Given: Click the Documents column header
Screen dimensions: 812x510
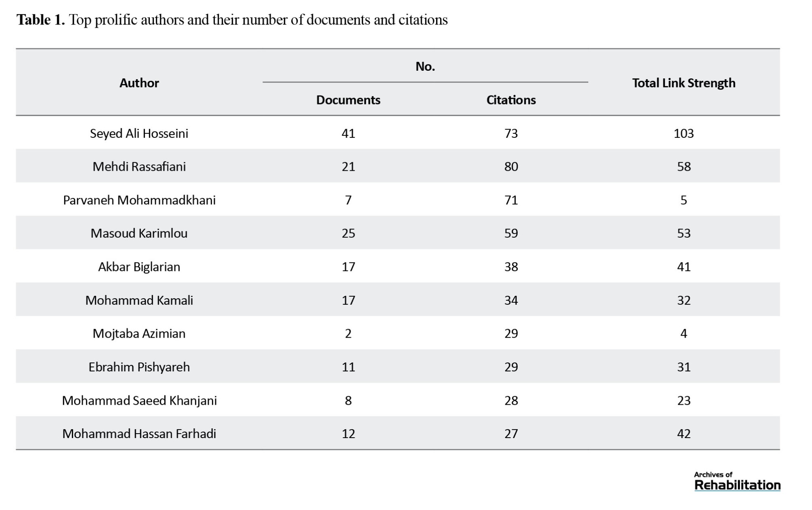Looking at the screenshot, I should coord(348,100).
